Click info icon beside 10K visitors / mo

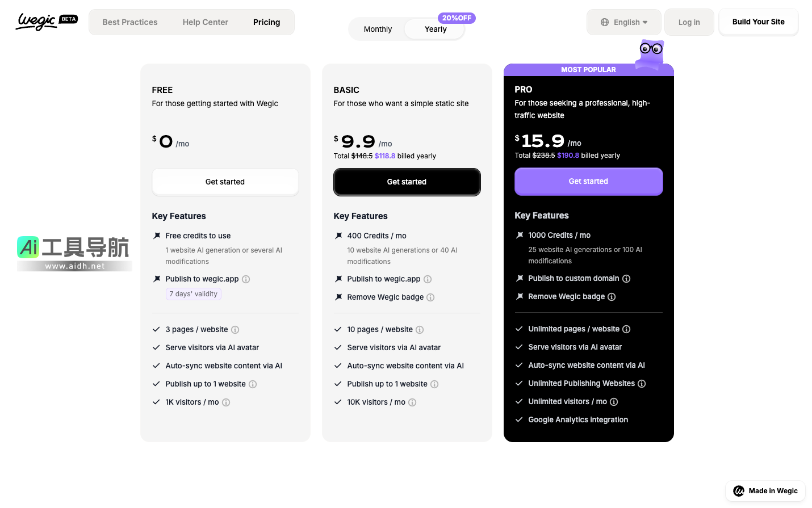(412, 402)
